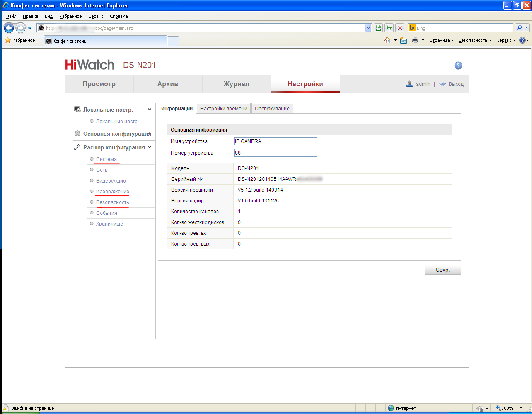Viewport: 532px width, 414px height.
Task: Open a new browser tab
Action: coord(173,41)
